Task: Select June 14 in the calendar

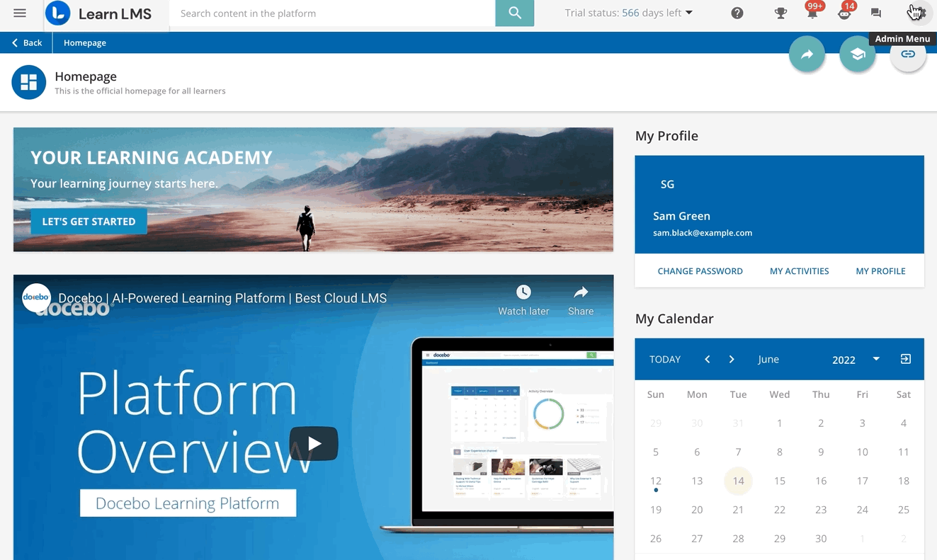Action: point(738,481)
